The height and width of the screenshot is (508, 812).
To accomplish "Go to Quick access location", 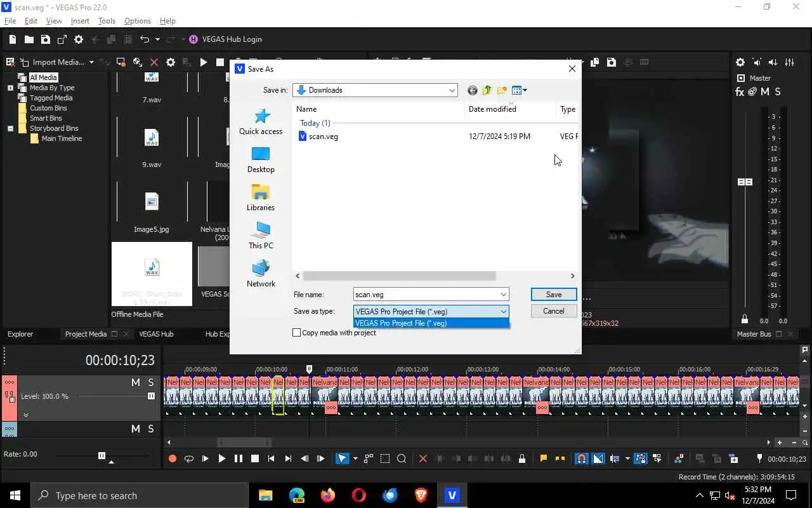I will [261, 122].
